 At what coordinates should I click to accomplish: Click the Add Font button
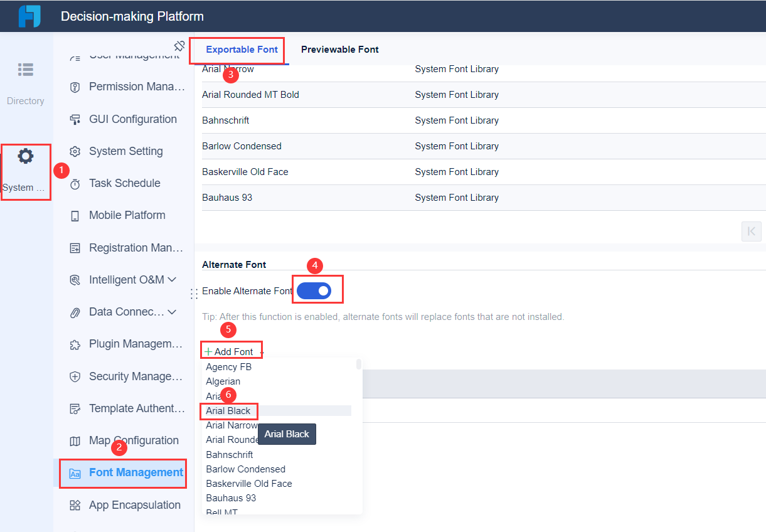click(229, 352)
